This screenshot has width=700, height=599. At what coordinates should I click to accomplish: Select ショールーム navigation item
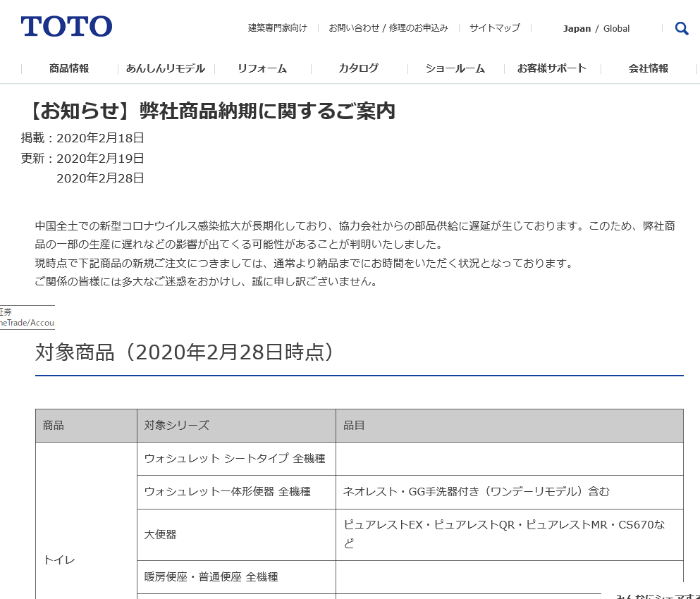(455, 68)
